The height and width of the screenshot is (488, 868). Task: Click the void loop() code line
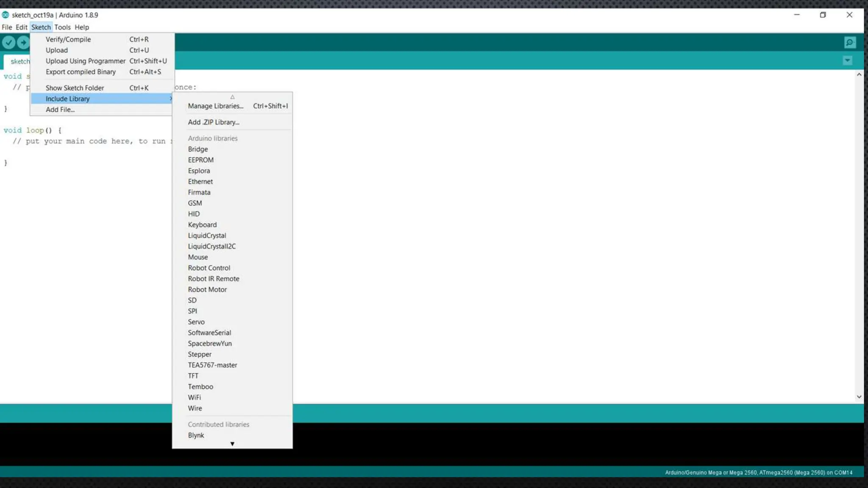[x=33, y=130]
